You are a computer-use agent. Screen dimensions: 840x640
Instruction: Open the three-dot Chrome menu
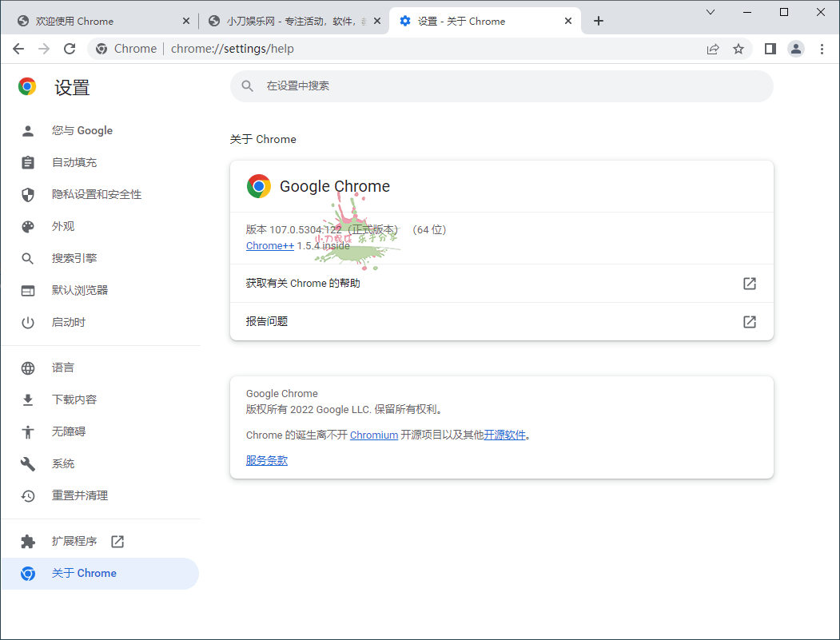pyautogui.click(x=822, y=49)
